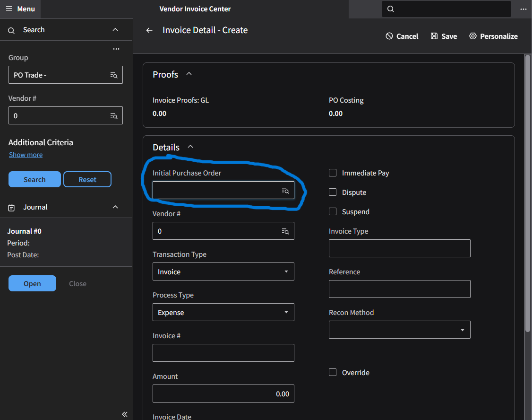Open the three-dot options above Group

tap(116, 49)
